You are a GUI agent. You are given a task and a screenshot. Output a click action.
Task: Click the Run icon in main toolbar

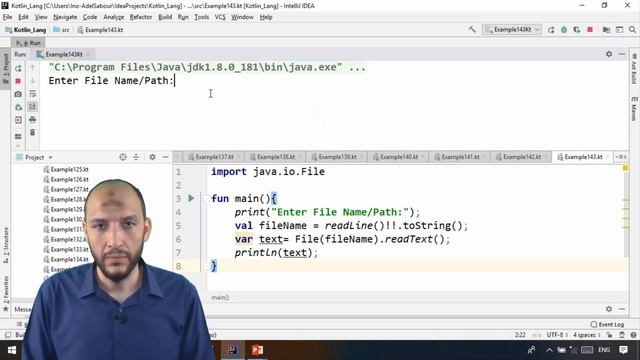pos(551,30)
